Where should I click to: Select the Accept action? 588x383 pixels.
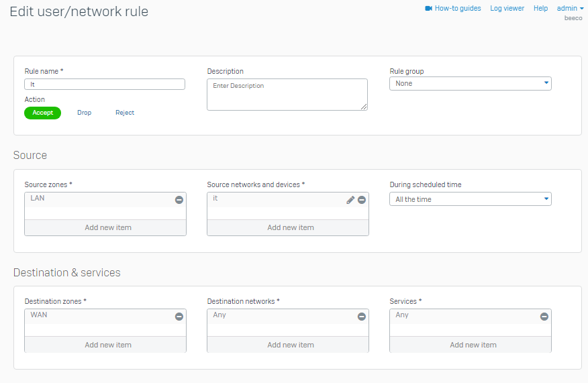[42, 113]
